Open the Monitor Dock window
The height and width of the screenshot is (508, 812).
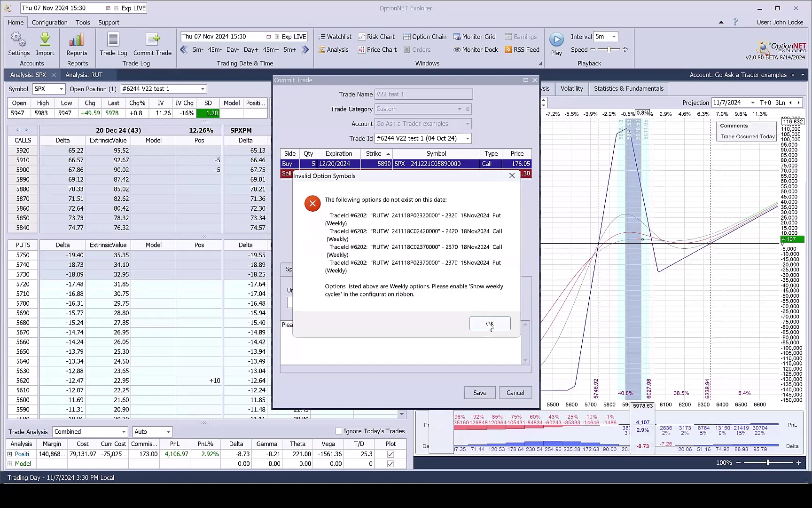476,49
